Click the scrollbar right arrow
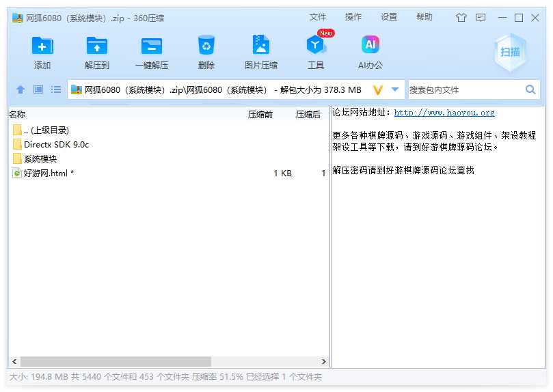This screenshot has height=392, width=553. pyautogui.click(x=323, y=361)
